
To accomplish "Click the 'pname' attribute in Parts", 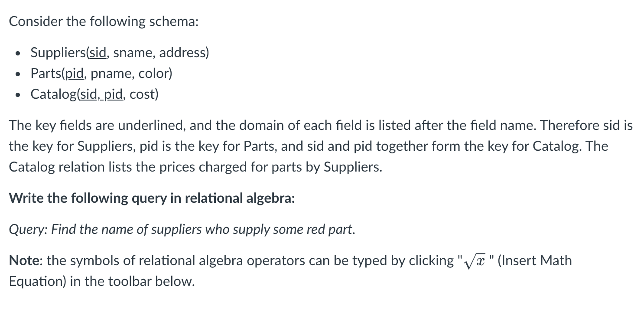I will click(111, 74).
